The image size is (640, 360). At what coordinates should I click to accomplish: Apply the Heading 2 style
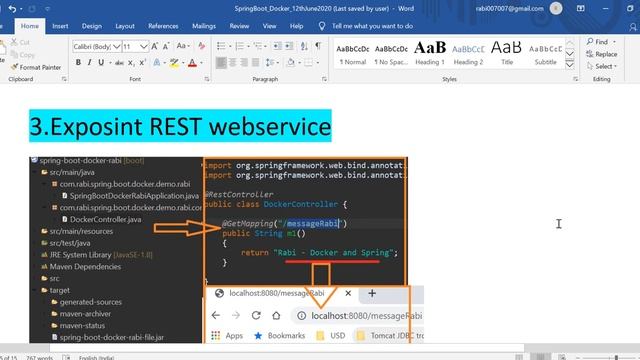468,54
